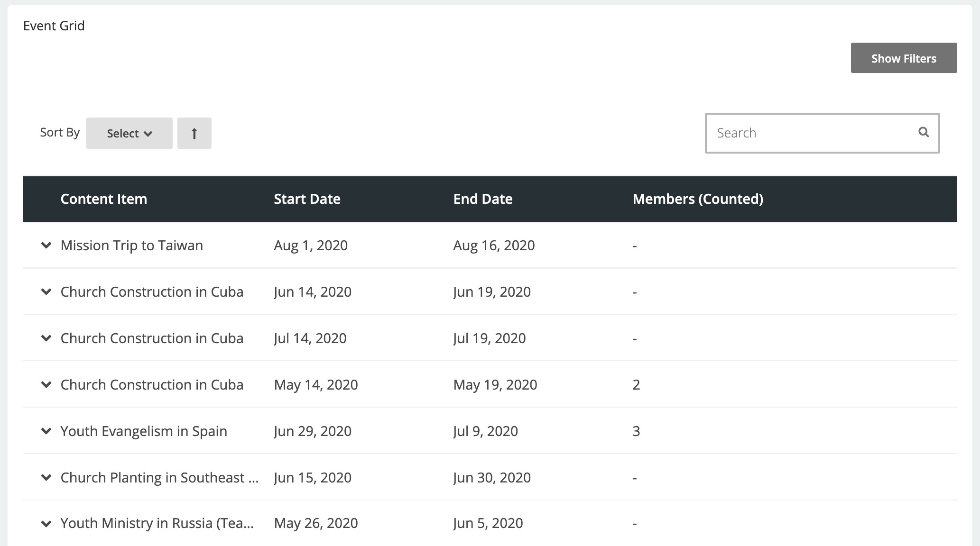Expand the Youth Ministry in Russia row
This screenshot has width=980, height=546.
coord(46,524)
